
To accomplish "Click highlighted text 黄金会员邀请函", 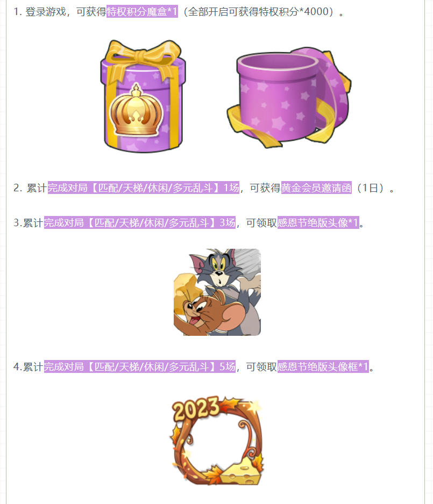I will pos(316,188).
